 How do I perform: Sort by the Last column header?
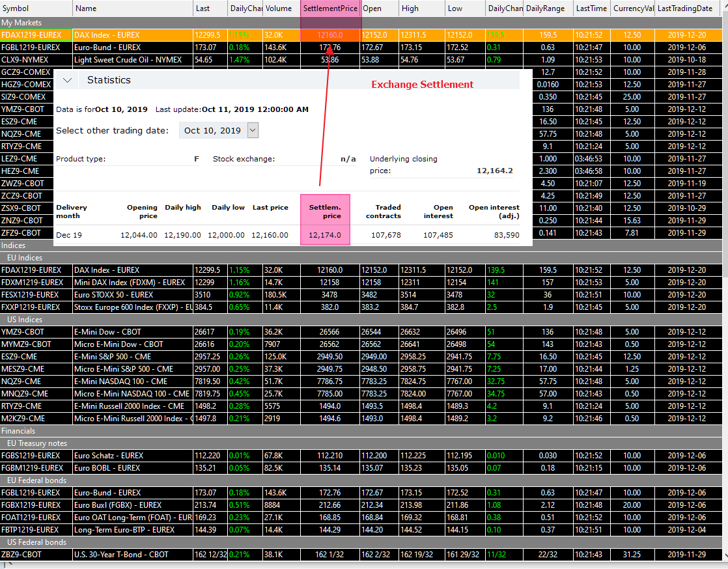tap(210, 8)
